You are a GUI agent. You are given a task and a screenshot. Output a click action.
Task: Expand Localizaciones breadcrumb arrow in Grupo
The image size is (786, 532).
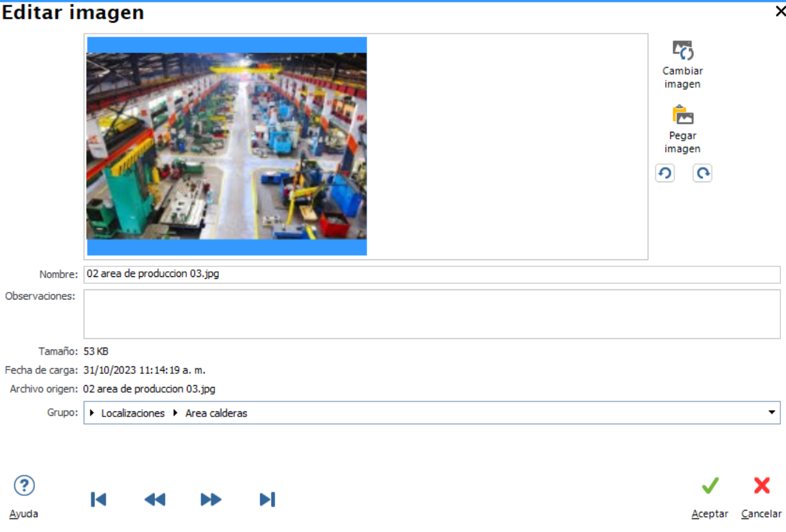click(93, 413)
